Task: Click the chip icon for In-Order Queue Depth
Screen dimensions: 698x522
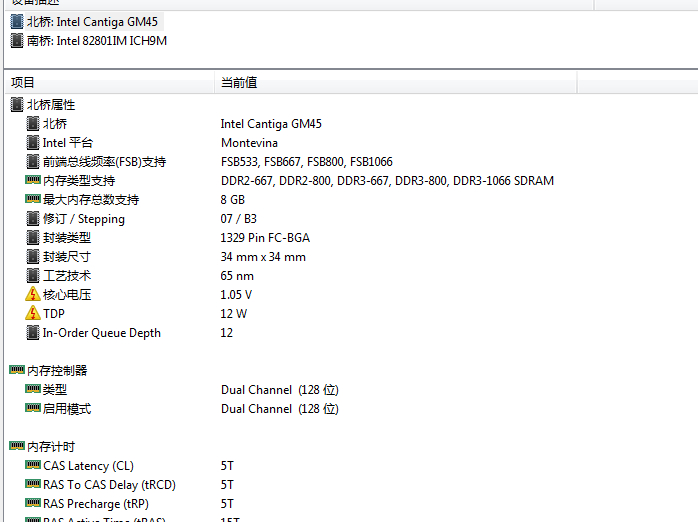Action: click(x=32, y=333)
